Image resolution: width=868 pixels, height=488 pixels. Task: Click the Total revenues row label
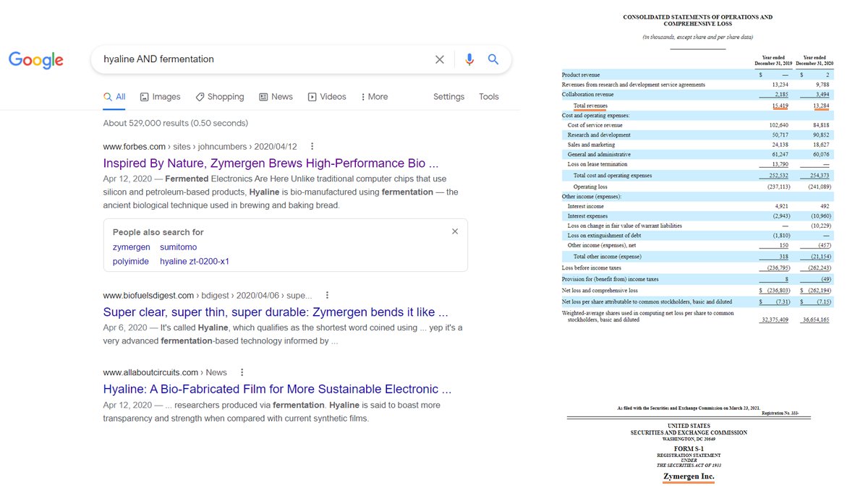pyautogui.click(x=590, y=106)
